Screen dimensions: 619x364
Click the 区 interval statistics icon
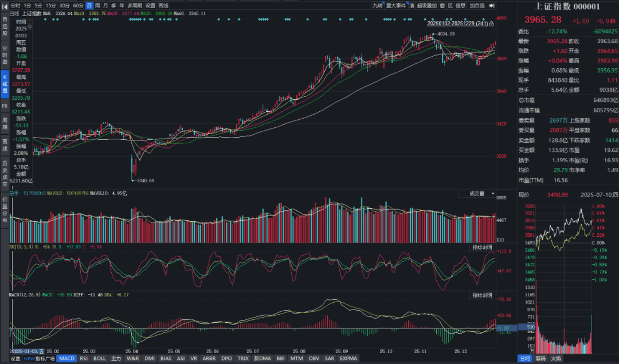450,5
